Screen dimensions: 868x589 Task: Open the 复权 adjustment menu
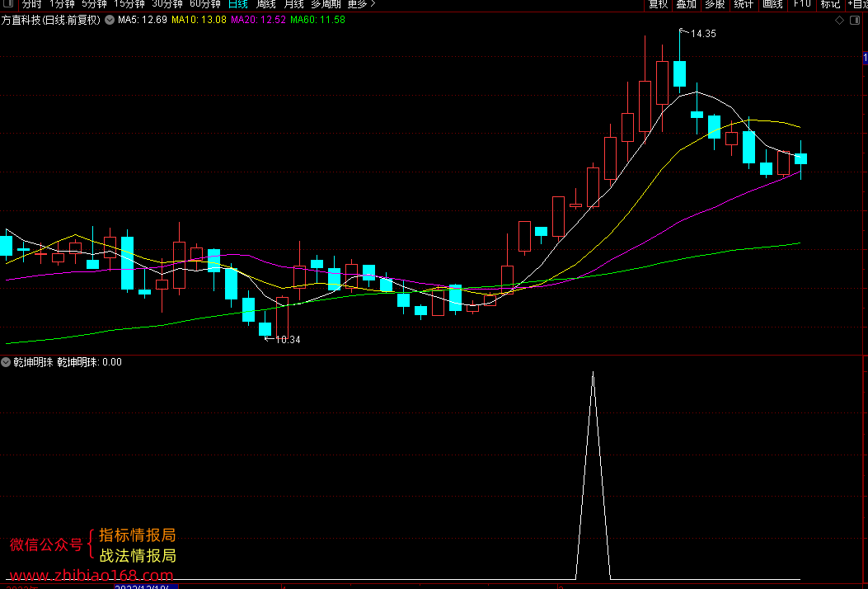click(658, 4)
